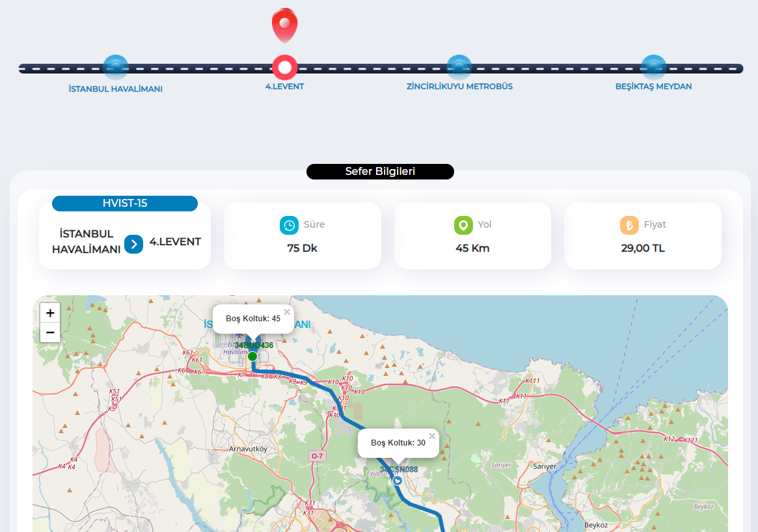Viewport: 758px width, 532px height.
Task: Click the blue arrow chevron between stops
Action: coord(134,245)
